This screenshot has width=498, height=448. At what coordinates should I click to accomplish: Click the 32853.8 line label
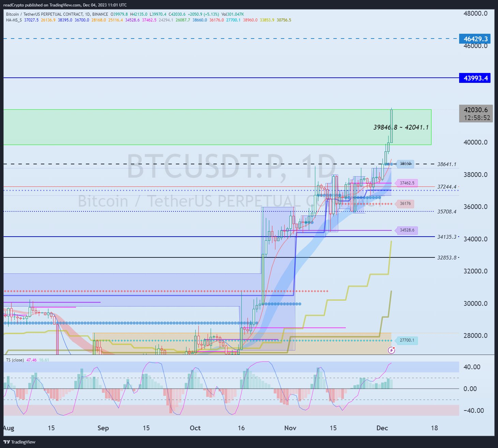(447, 258)
